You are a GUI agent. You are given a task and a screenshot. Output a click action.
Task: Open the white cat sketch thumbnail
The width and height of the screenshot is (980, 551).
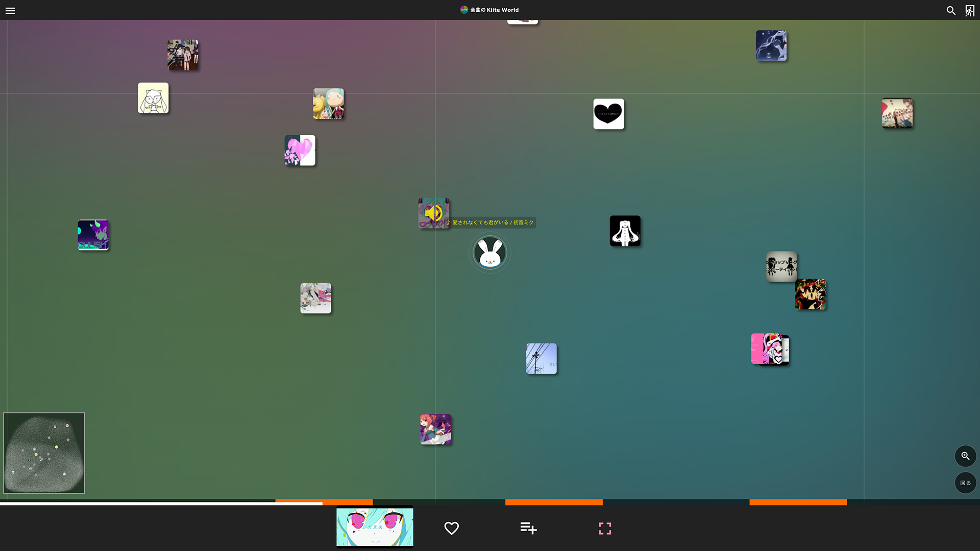pyautogui.click(x=153, y=98)
